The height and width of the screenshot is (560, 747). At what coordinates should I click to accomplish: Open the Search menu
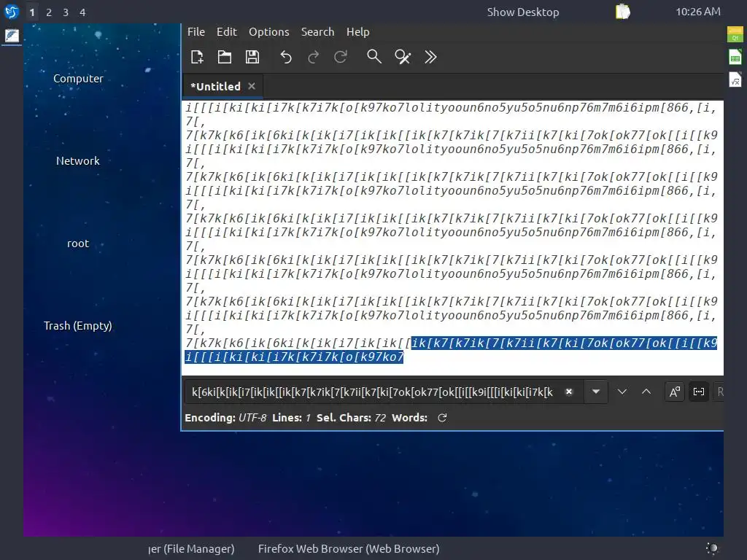pos(317,32)
